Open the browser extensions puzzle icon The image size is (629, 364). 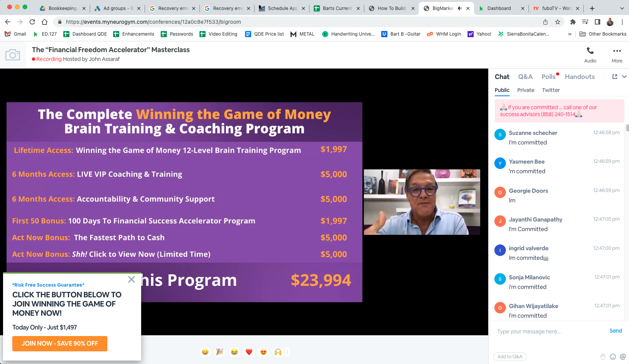pyautogui.click(x=573, y=22)
